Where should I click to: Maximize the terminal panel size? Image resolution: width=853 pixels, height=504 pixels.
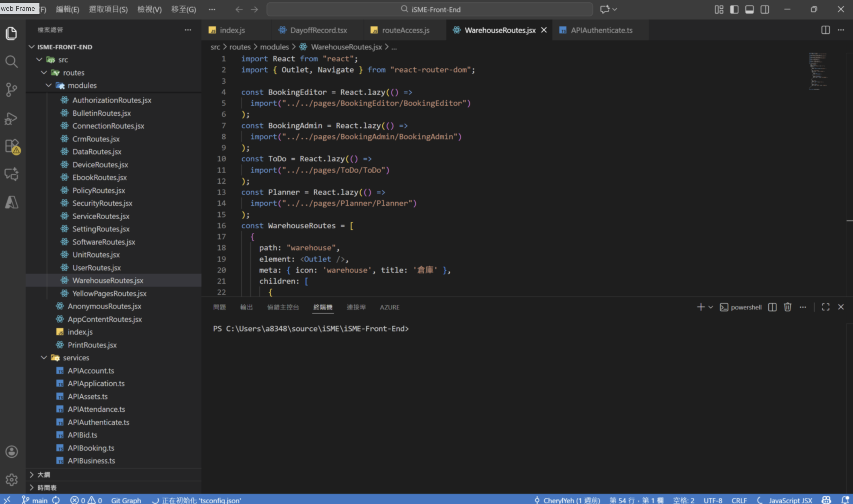tap(825, 307)
